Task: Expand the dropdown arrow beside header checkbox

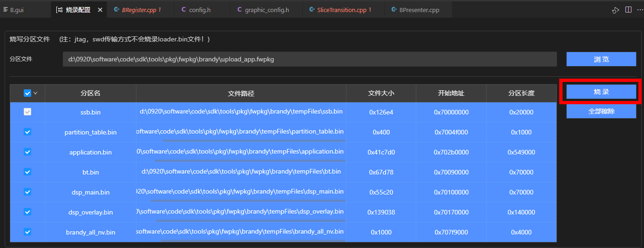Action: 35,93
